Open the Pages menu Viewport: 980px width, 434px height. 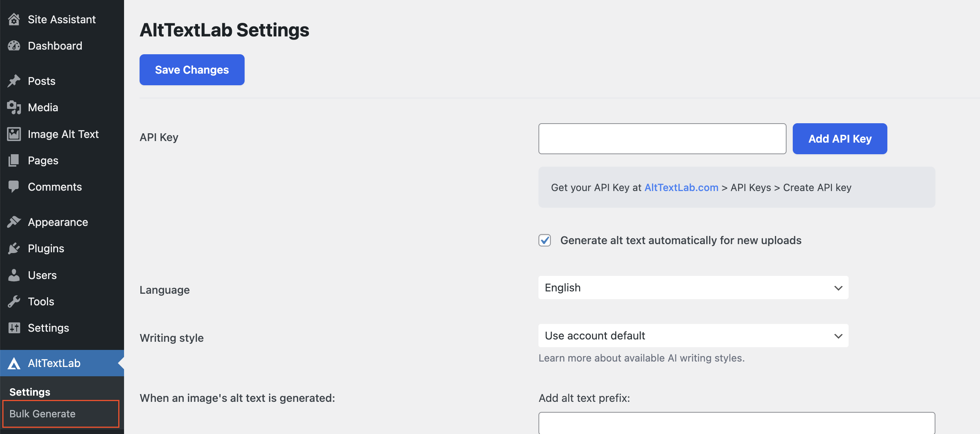62,160
